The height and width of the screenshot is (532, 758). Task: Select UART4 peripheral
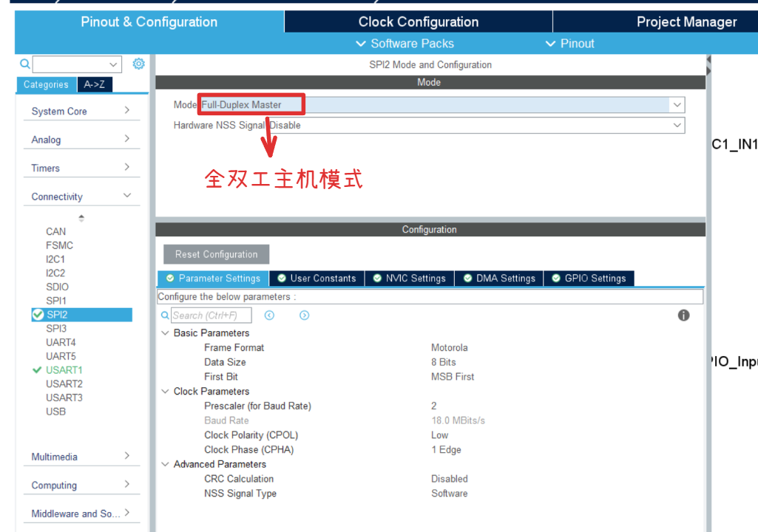[x=61, y=342]
